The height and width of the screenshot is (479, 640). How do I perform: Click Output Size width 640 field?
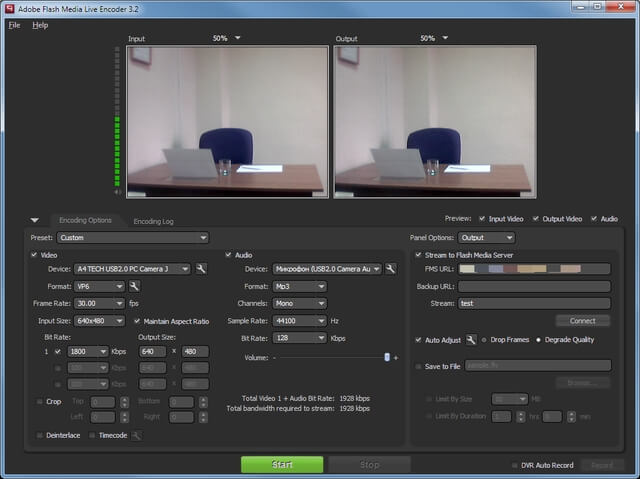152,351
